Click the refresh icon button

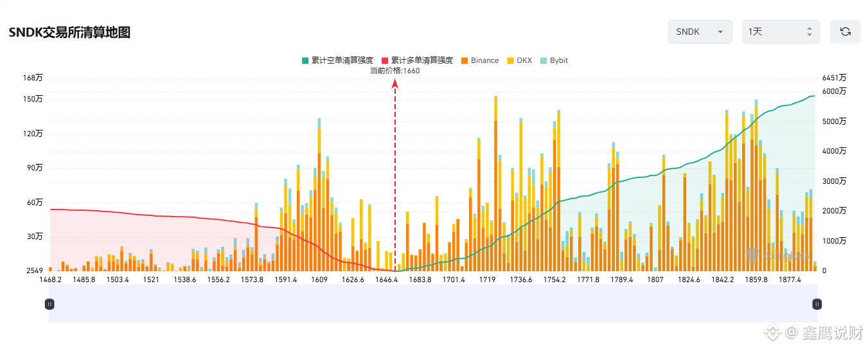[845, 31]
